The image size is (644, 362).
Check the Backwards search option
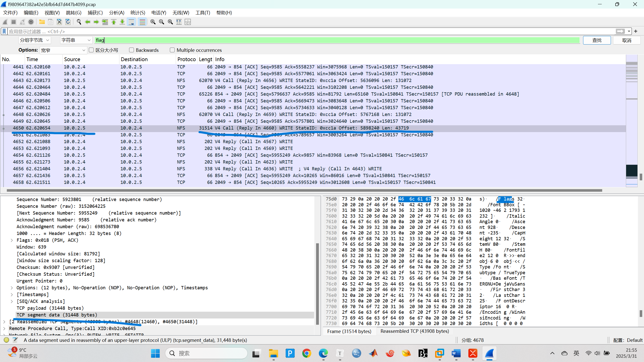[x=131, y=50]
